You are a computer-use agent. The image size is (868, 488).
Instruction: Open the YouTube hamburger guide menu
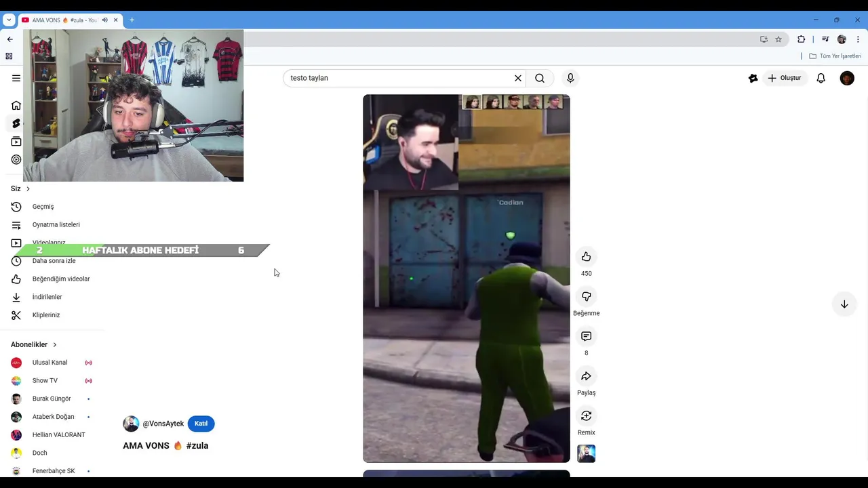[x=16, y=78]
